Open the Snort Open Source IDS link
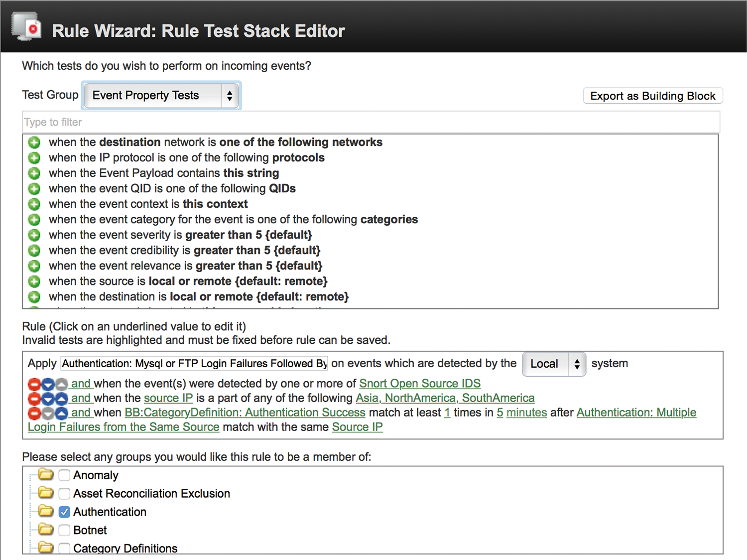The height and width of the screenshot is (560, 747). (x=420, y=384)
